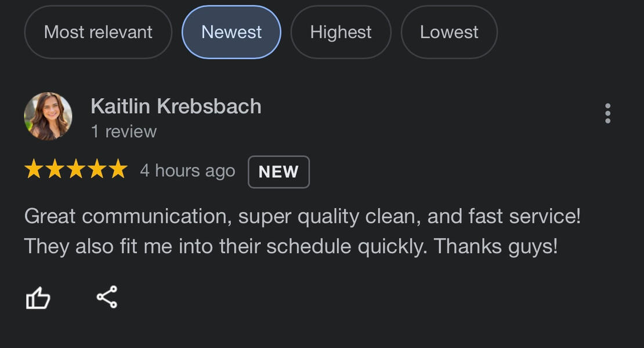
Task: Click the "Thanks guys!" text
Action: (x=496, y=246)
